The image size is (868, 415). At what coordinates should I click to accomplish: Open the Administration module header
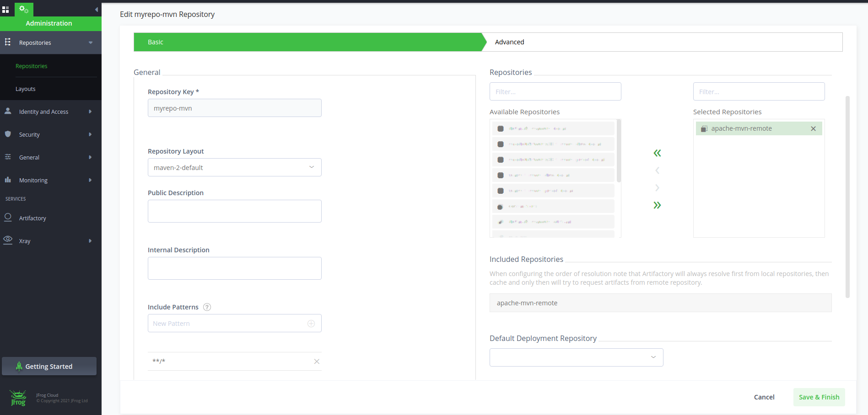[51, 23]
